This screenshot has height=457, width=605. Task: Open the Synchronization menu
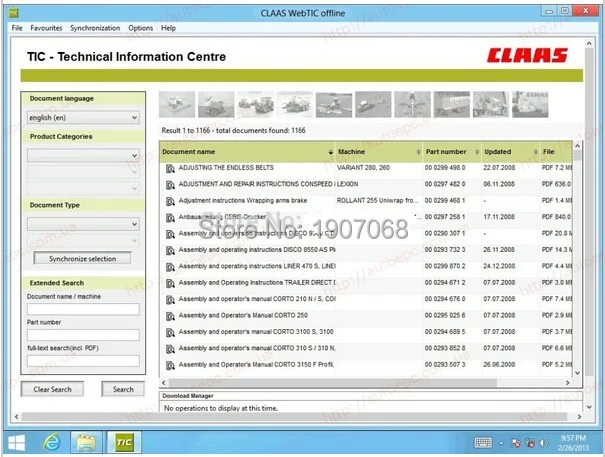(x=95, y=28)
